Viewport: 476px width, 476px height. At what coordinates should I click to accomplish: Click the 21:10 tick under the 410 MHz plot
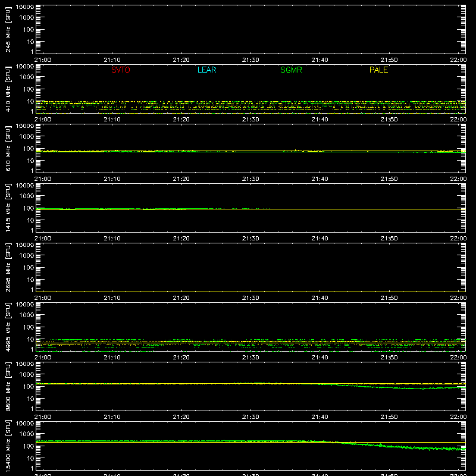[x=112, y=120]
